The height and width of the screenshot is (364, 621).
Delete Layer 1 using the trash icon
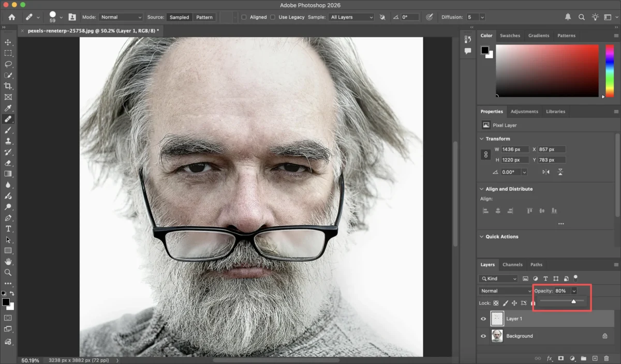coord(607,358)
